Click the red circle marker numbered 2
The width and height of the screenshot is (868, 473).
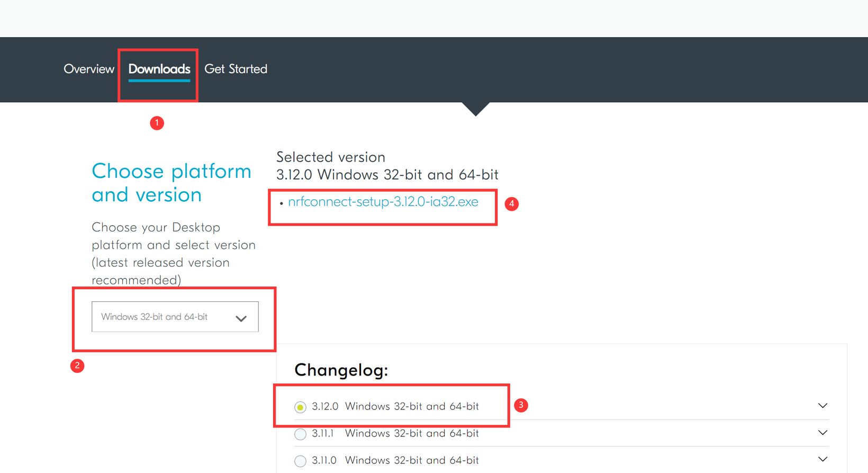point(77,365)
